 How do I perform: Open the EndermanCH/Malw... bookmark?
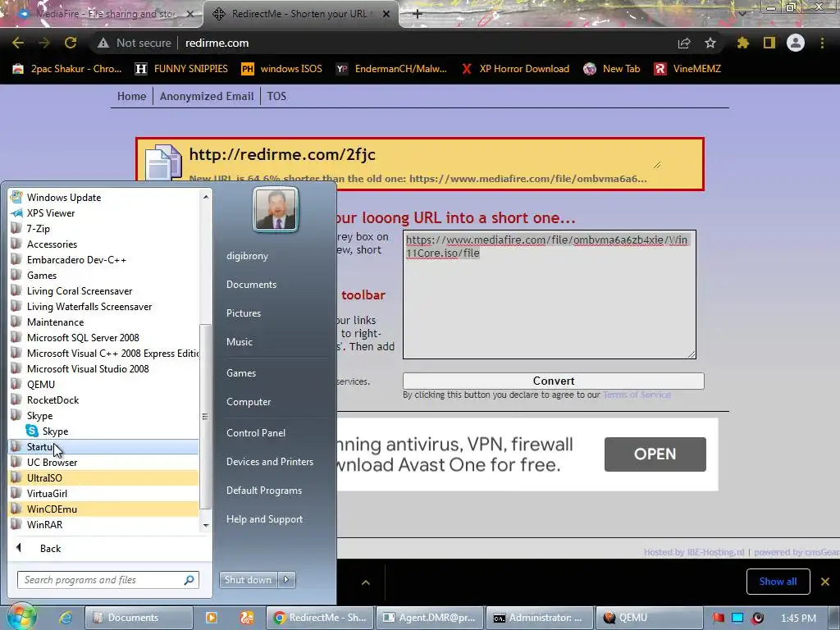(x=391, y=69)
